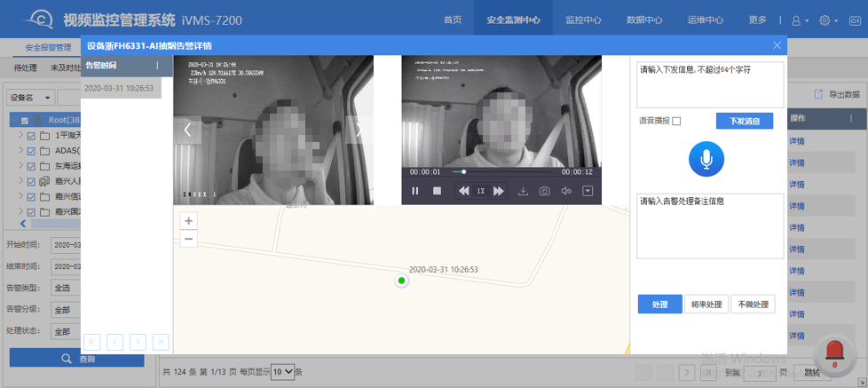Open the settings gear menu
This screenshot has width=868, height=388.
(828, 20)
